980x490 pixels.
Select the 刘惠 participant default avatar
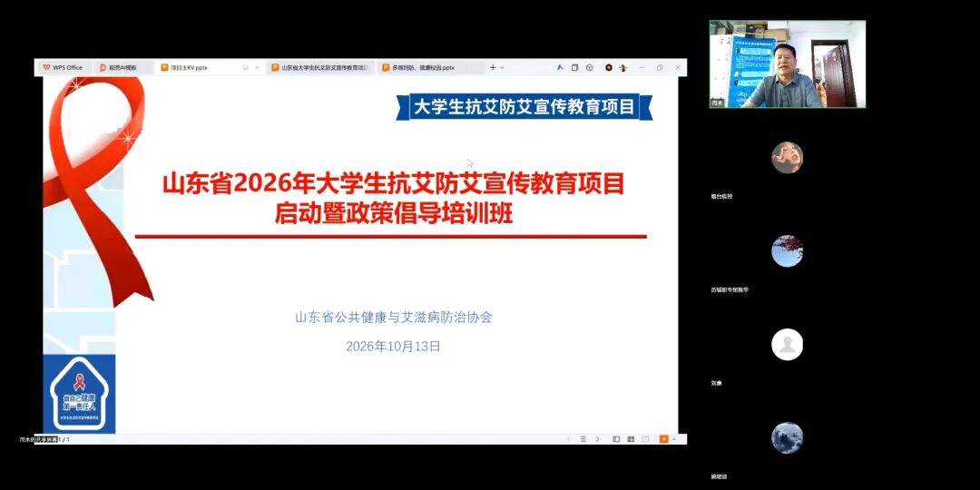(x=788, y=345)
